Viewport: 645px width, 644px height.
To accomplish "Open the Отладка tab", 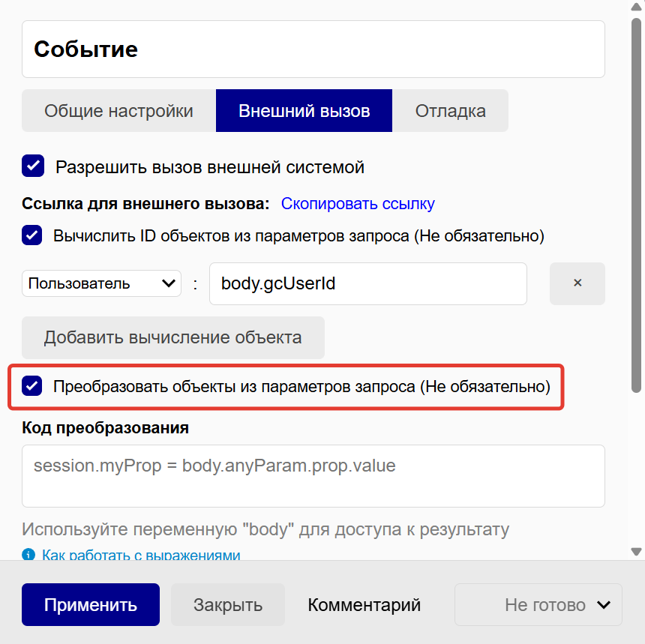I will (x=450, y=111).
